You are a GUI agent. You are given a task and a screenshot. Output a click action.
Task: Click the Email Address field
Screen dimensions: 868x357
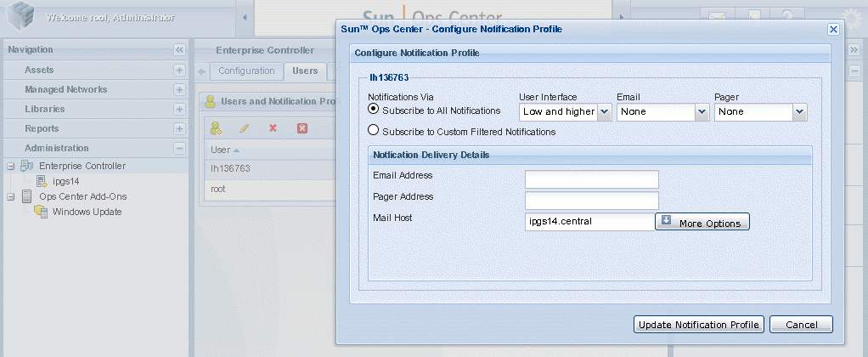pos(592,179)
